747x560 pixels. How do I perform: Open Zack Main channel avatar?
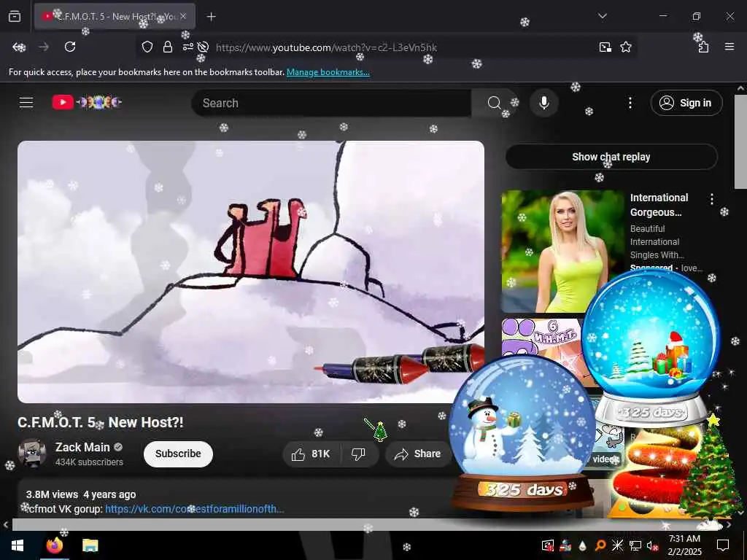(x=32, y=453)
